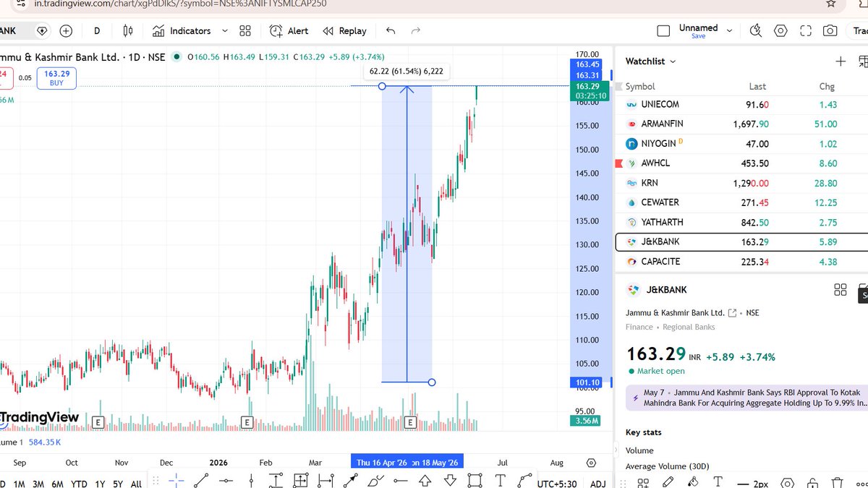Select the horizontal line tool
Screen dimensions: 868x488
pos(226,481)
